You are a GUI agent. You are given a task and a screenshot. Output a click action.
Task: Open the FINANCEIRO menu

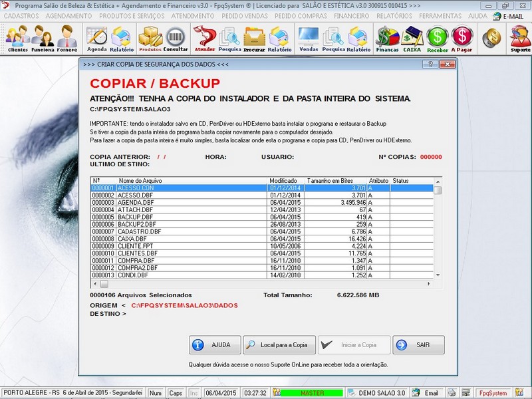coord(352,16)
